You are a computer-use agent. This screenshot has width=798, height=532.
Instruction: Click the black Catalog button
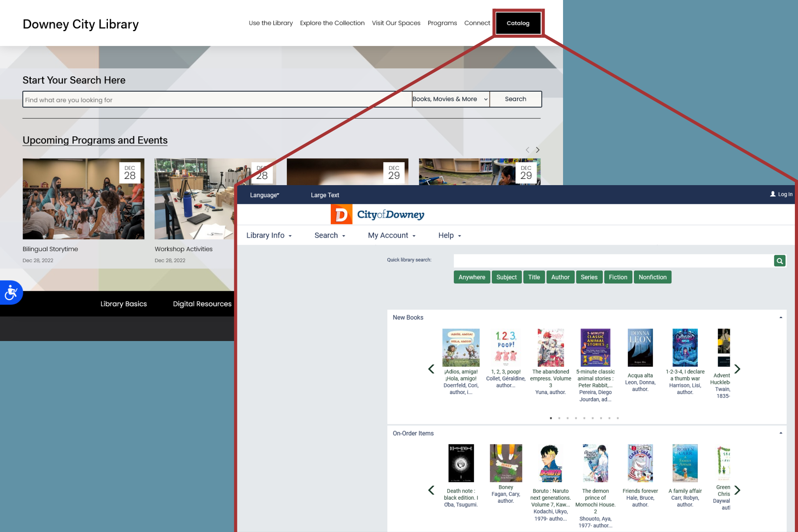(518, 23)
